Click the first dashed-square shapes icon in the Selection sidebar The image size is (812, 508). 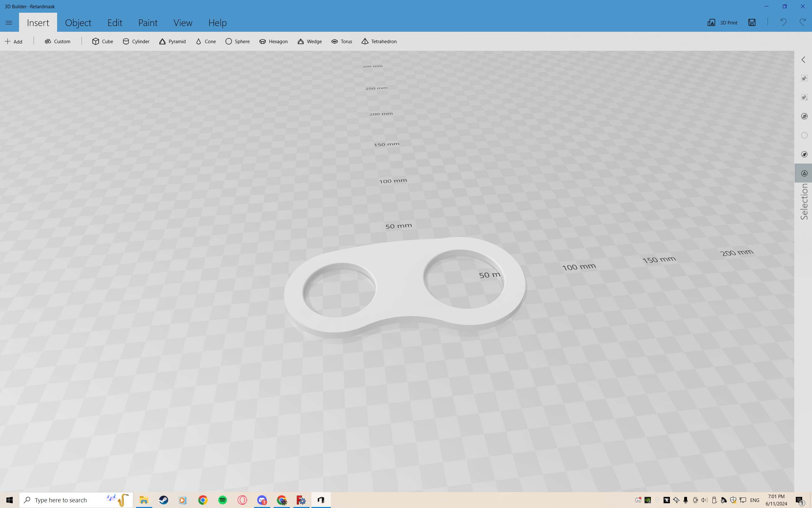point(804,78)
